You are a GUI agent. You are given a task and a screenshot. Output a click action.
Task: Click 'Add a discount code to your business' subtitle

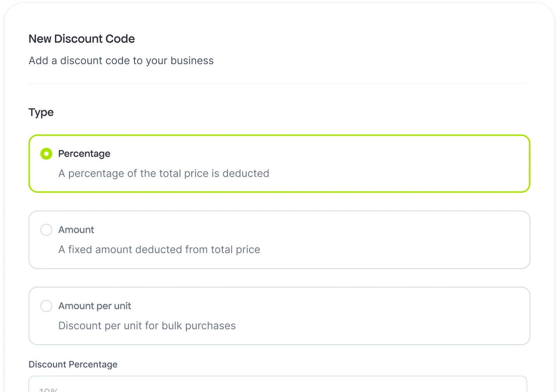tap(121, 61)
